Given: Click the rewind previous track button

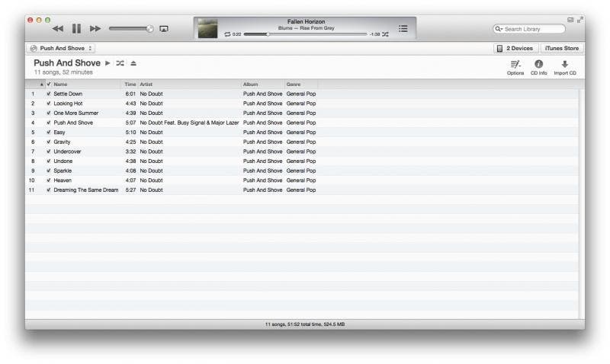Looking at the screenshot, I should (x=58, y=29).
